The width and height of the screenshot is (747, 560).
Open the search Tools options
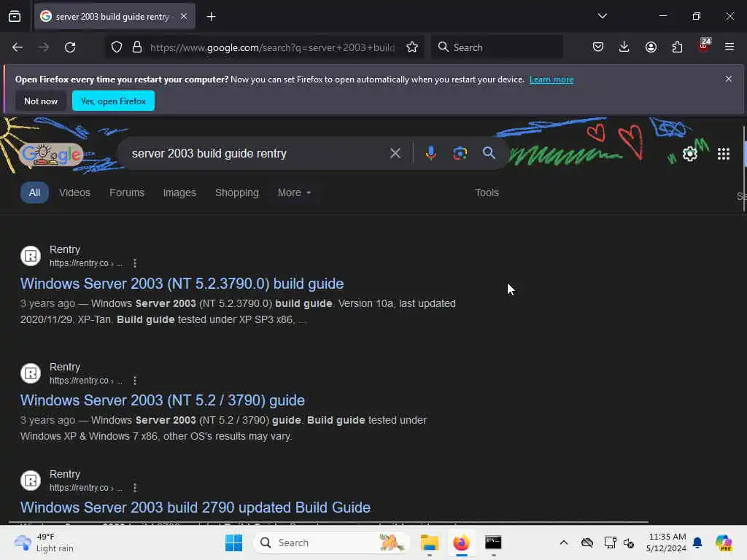coord(487,192)
